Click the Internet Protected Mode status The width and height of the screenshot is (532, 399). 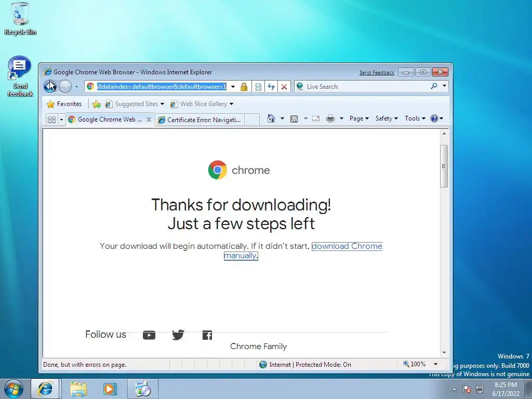[305, 365]
